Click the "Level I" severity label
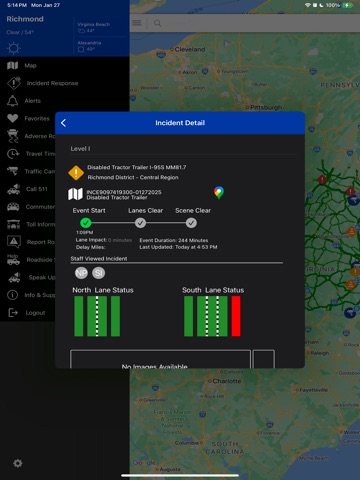This screenshot has height=480, width=360. click(80, 149)
